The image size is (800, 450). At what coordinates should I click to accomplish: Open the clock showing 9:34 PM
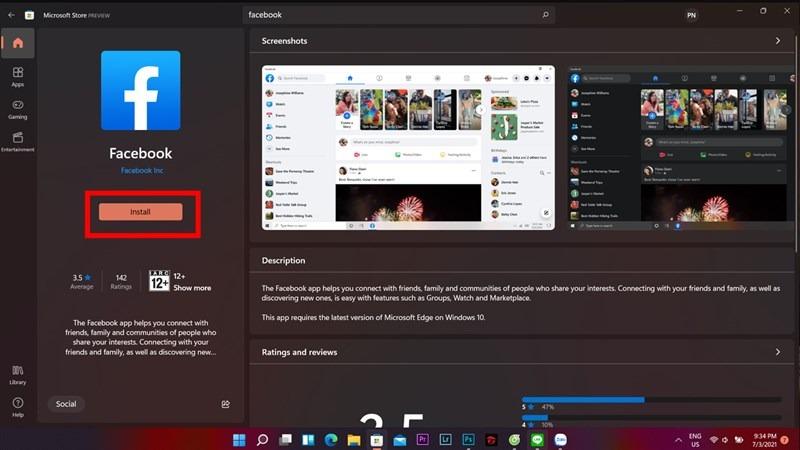pyautogui.click(x=764, y=440)
